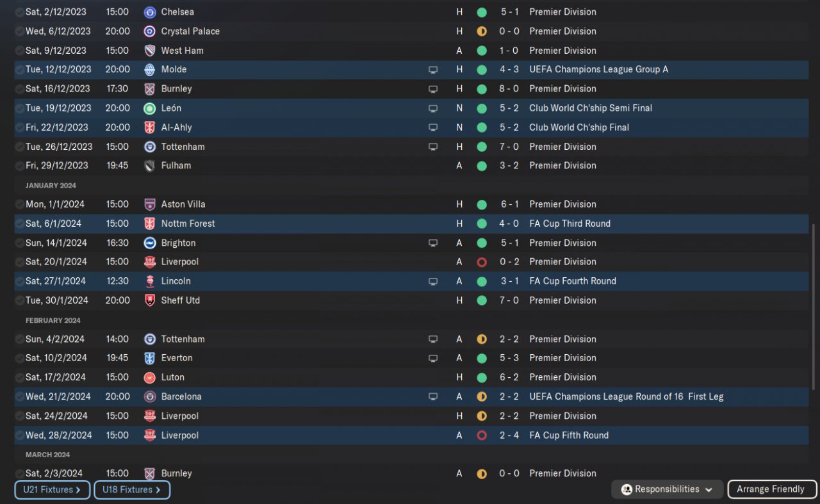
Task: Open the Club World Ch'ship Final link
Action: point(579,127)
